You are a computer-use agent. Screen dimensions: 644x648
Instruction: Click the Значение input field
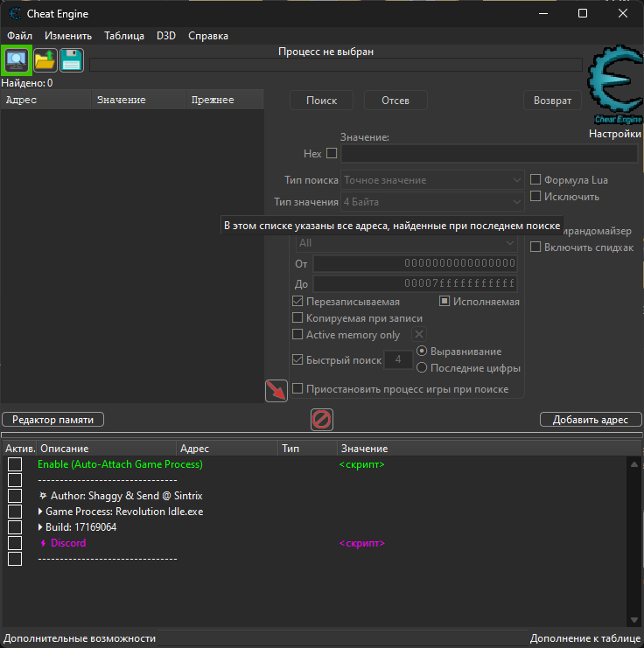pos(488,154)
